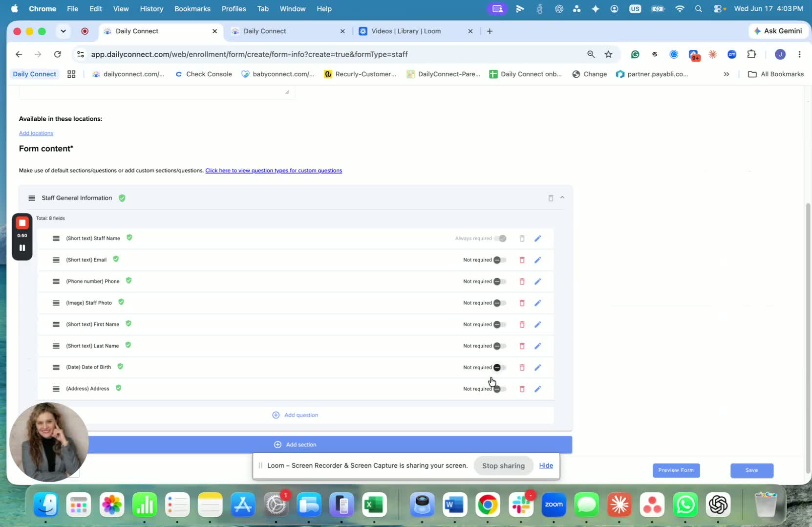
Task: Click the Staff Name always required toggle
Action: (x=500, y=239)
